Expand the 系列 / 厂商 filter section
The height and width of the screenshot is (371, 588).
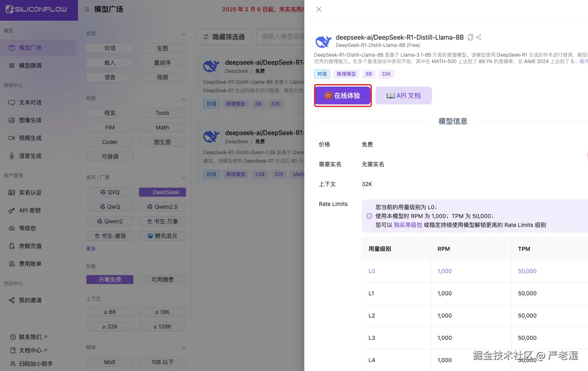tap(184, 178)
